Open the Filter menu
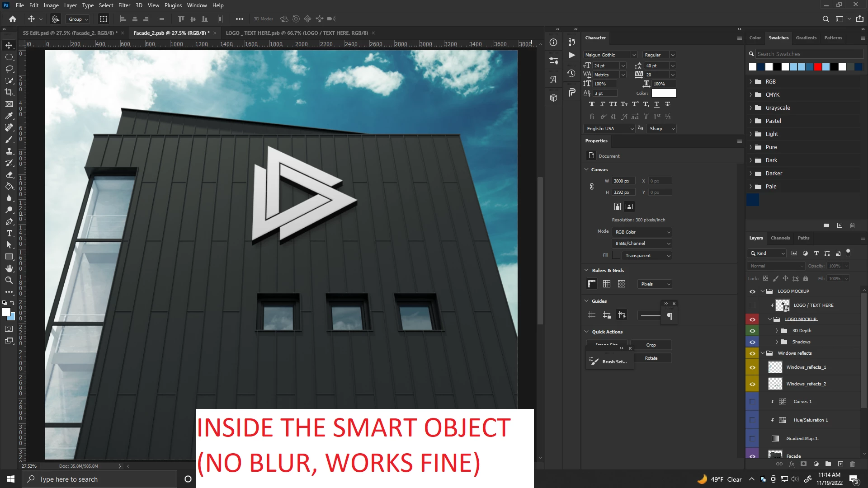The image size is (868, 488). click(x=124, y=5)
